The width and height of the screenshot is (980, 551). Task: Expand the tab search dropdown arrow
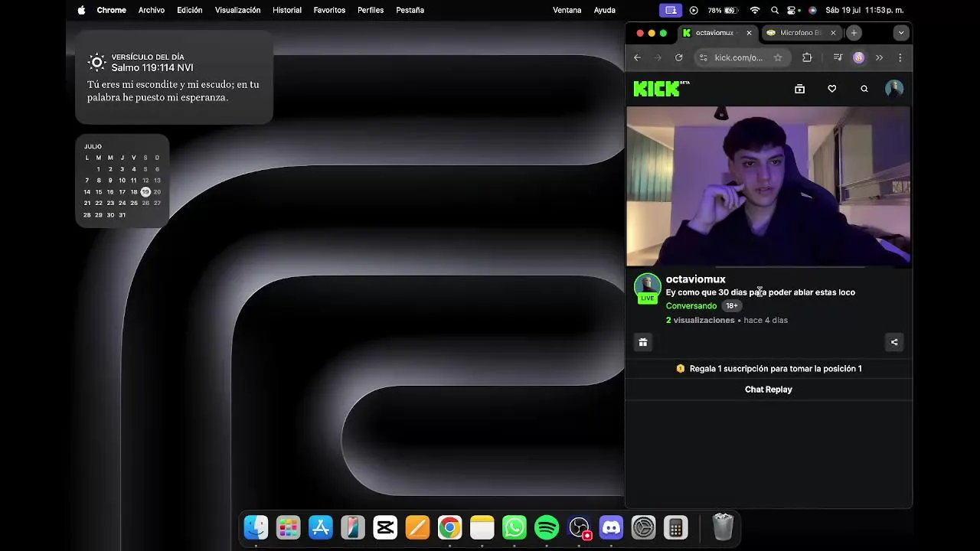tap(901, 33)
